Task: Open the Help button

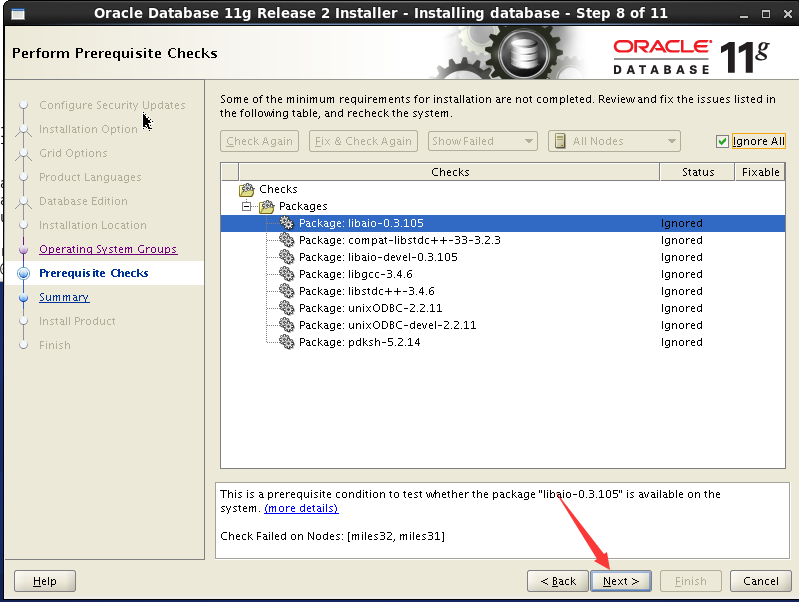Action: (x=45, y=581)
